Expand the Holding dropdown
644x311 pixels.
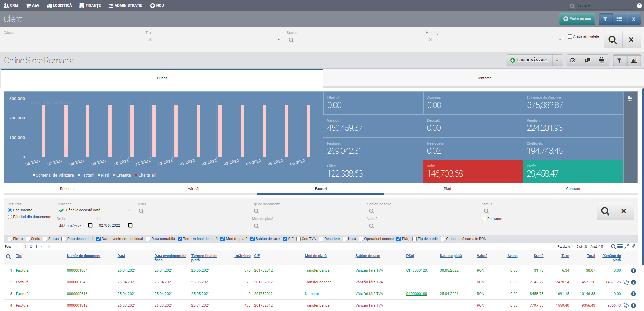pyautogui.click(x=560, y=40)
